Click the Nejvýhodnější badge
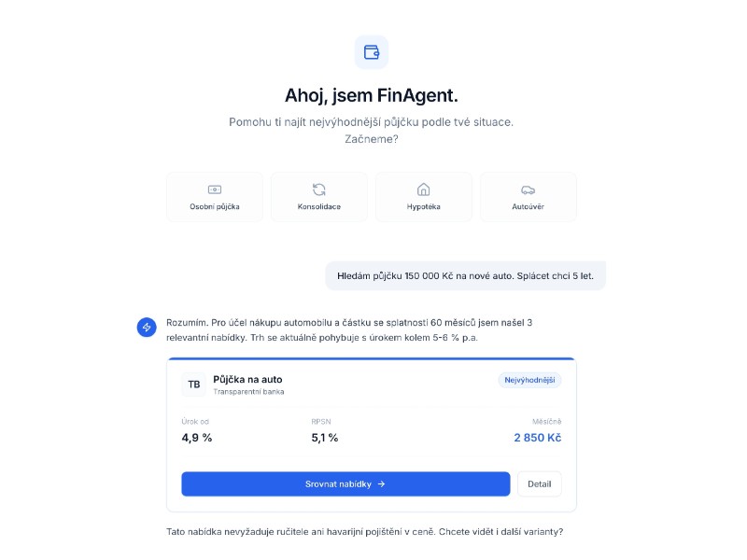Image resolution: width=747 pixels, height=560 pixels. (529, 380)
